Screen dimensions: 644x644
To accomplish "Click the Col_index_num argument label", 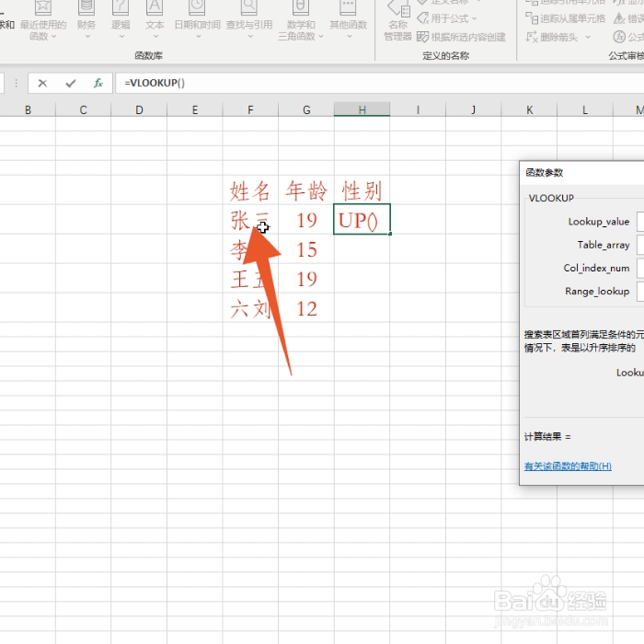I will coord(596,269).
